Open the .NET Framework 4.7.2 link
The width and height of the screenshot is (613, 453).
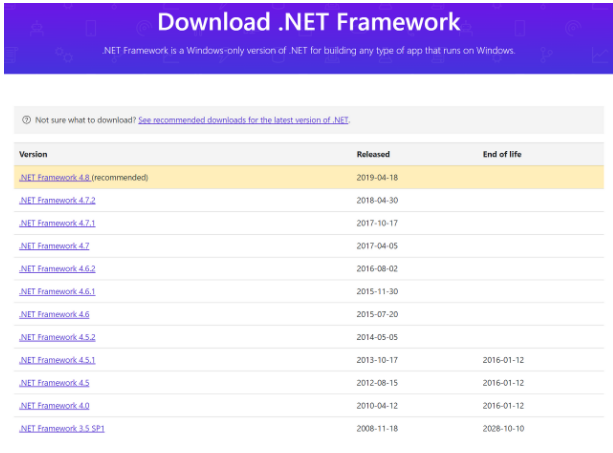[x=57, y=200]
